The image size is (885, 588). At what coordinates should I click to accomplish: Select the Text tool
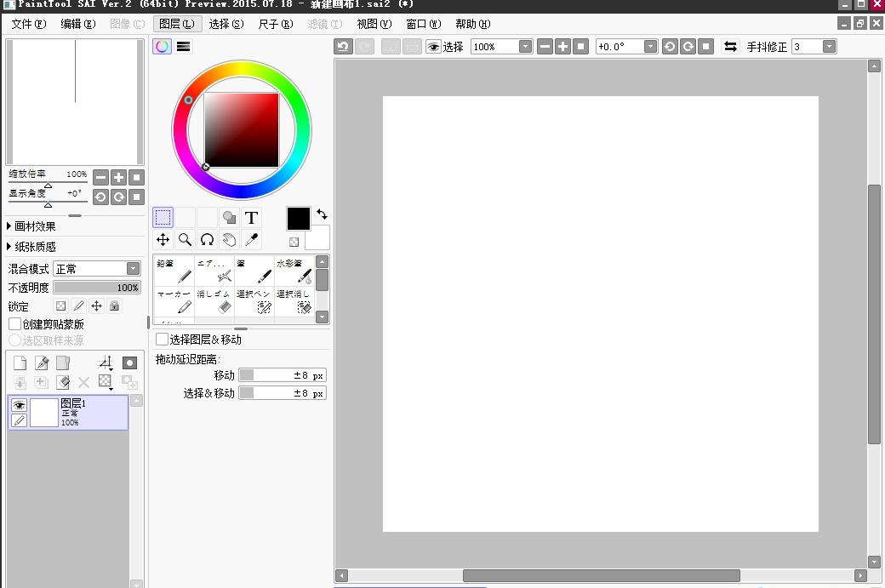click(x=251, y=217)
